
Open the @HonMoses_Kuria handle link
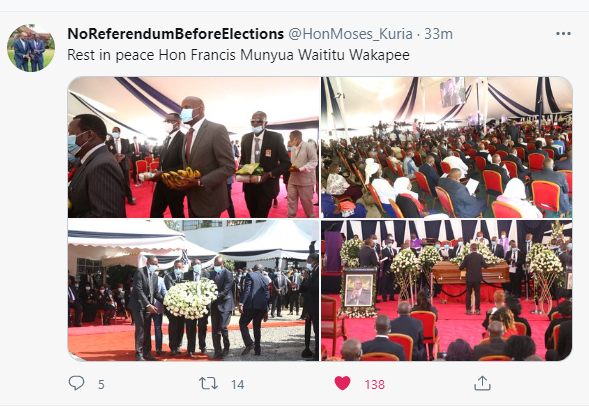(x=350, y=34)
